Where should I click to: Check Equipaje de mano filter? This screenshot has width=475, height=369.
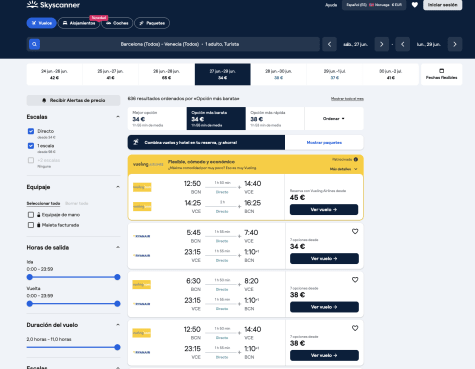tap(31, 215)
